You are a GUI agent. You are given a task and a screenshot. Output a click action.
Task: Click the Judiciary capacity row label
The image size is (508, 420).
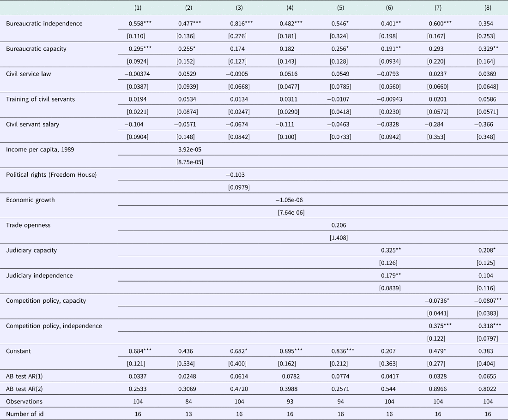coord(31,250)
